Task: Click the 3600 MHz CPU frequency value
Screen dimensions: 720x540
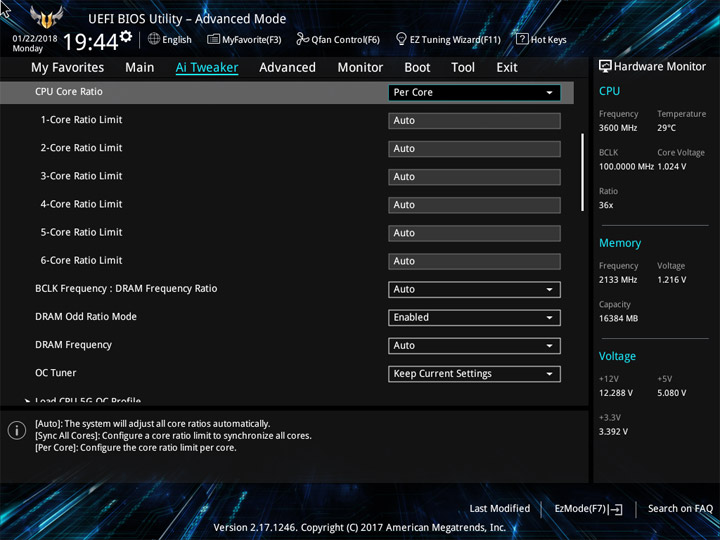Action: point(618,128)
